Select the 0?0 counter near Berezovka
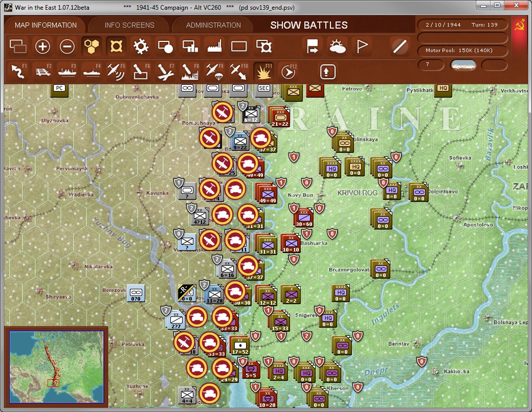 coord(136,293)
